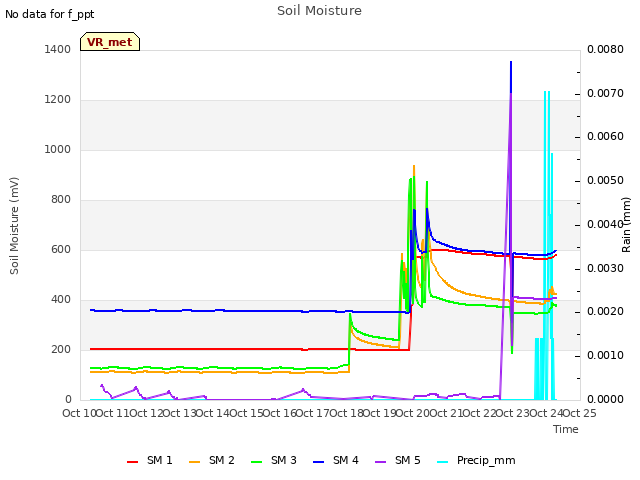Click the 1400 left axis value
Viewport: 640px width, 480px height.
[58, 49]
